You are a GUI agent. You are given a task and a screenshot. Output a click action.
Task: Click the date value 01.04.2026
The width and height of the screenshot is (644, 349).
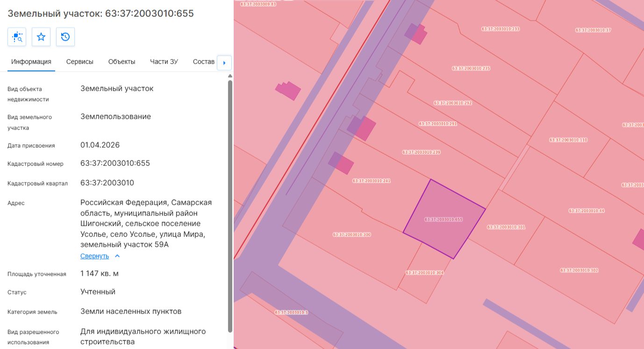[100, 145]
